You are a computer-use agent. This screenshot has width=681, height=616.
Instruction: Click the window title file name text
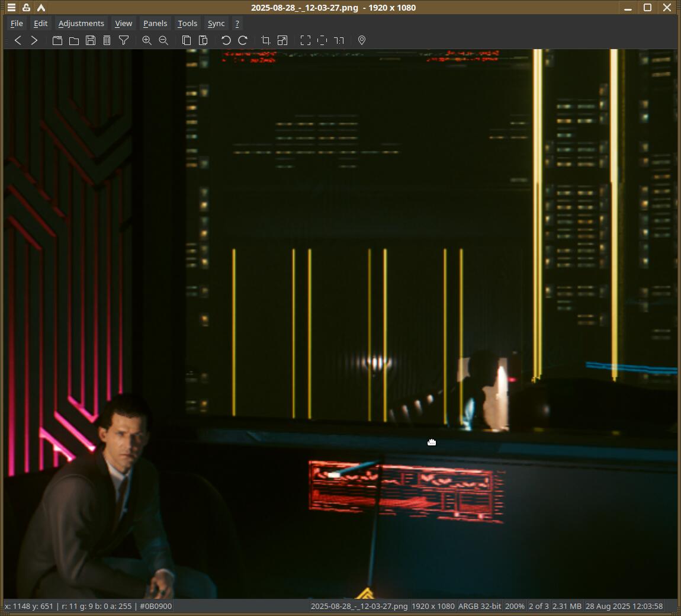(304, 7)
